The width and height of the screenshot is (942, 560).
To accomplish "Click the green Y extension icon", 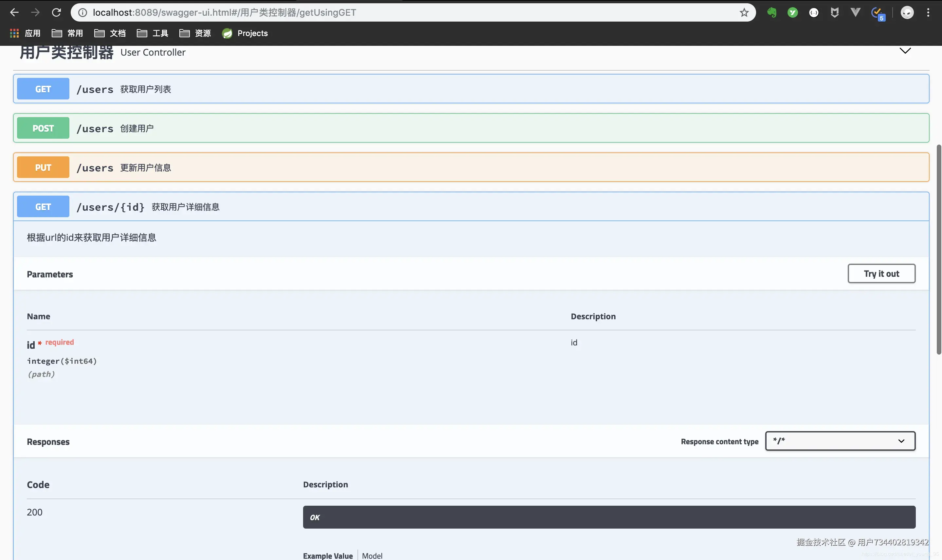I will click(792, 12).
